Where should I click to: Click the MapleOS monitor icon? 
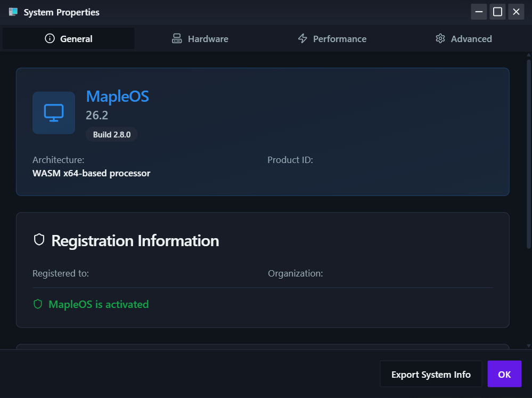(x=54, y=113)
